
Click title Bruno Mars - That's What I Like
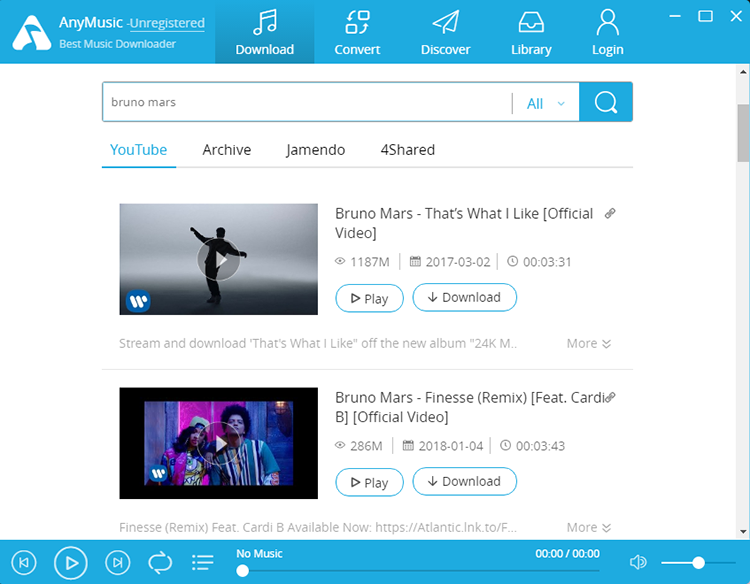point(464,223)
